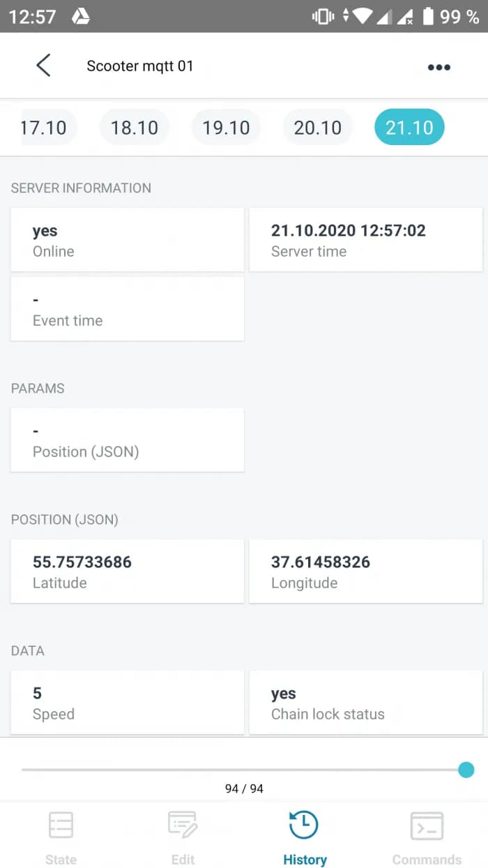This screenshot has height=868, width=488.
Task: Tap the Longitude value card
Action: [365, 571]
